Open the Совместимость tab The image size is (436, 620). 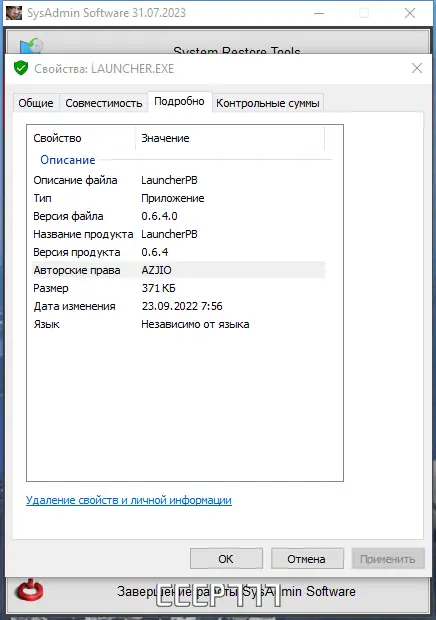(x=104, y=103)
